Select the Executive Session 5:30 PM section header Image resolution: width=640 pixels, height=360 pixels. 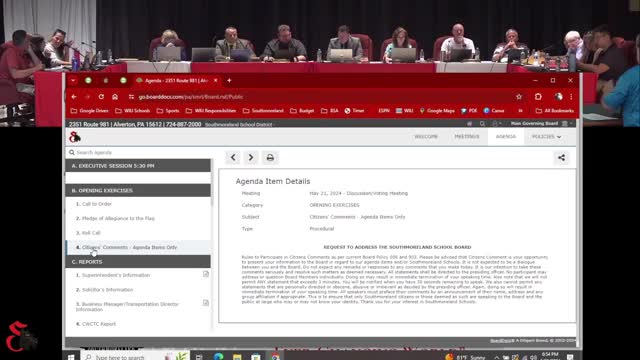point(138,166)
